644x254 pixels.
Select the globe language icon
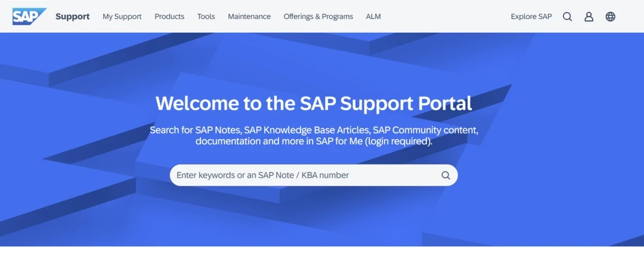pyautogui.click(x=610, y=17)
